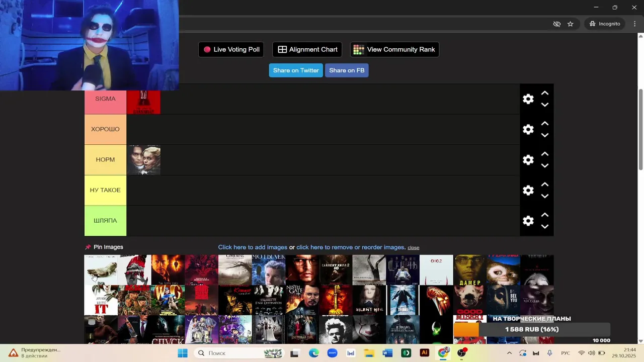
Task: Move НОРМ tier row down
Action: [x=544, y=165]
